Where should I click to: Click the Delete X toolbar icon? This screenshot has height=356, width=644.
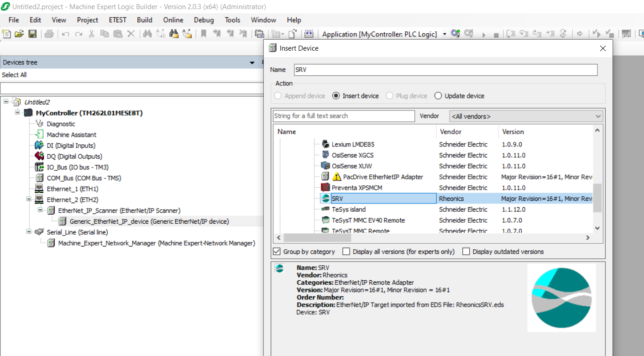[131, 34]
